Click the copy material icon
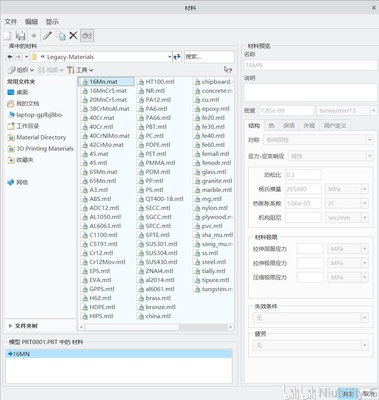Viewport: 379px width, 400px height. point(61,35)
